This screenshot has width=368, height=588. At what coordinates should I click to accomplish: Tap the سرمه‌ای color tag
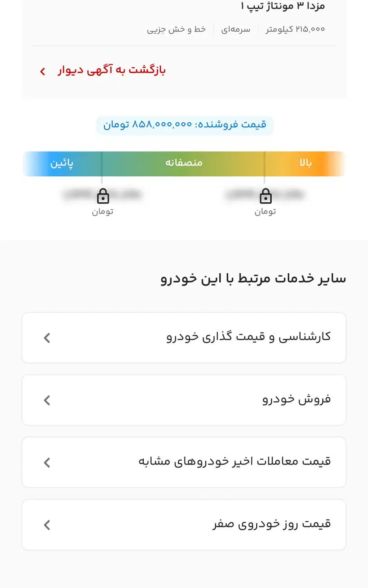[236, 29]
